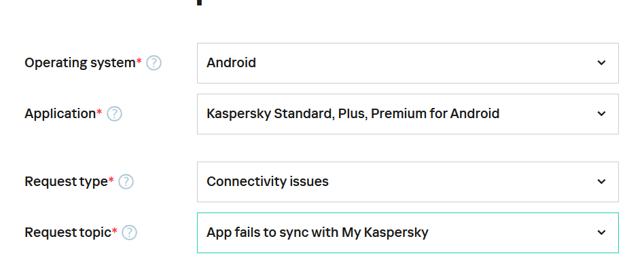Click the red asterisk after Operating system

pyautogui.click(x=139, y=62)
